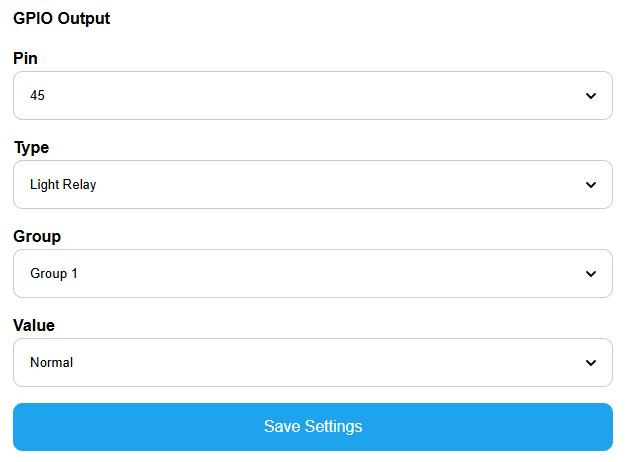
Task: Expand the Value dropdown
Action: [x=312, y=363]
